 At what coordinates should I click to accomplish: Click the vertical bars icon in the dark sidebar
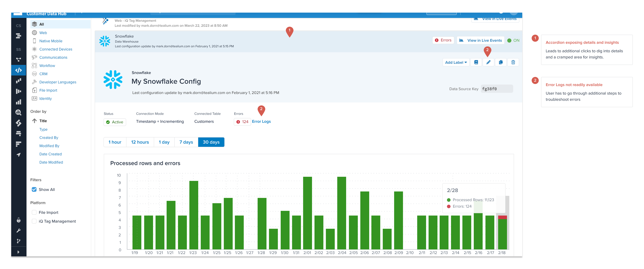click(x=18, y=91)
